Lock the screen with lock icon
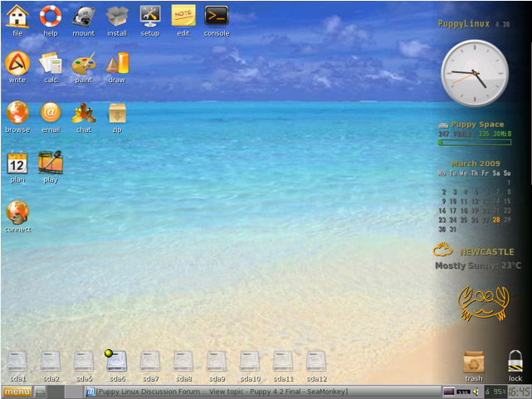Viewport: 532px width, 399px height. pyautogui.click(x=515, y=361)
